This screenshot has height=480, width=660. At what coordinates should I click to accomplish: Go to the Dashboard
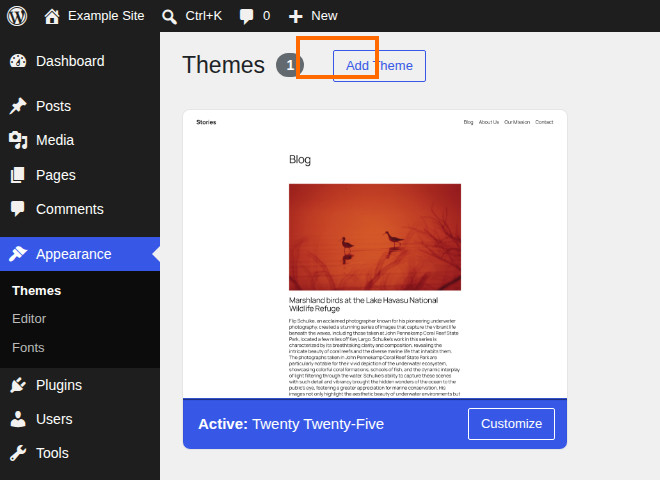[x=70, y=61]
